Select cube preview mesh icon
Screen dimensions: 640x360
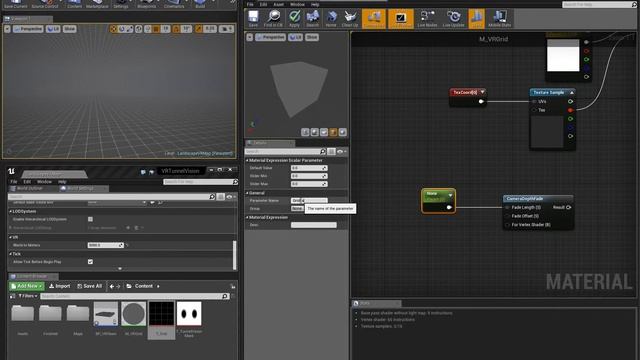333,132
